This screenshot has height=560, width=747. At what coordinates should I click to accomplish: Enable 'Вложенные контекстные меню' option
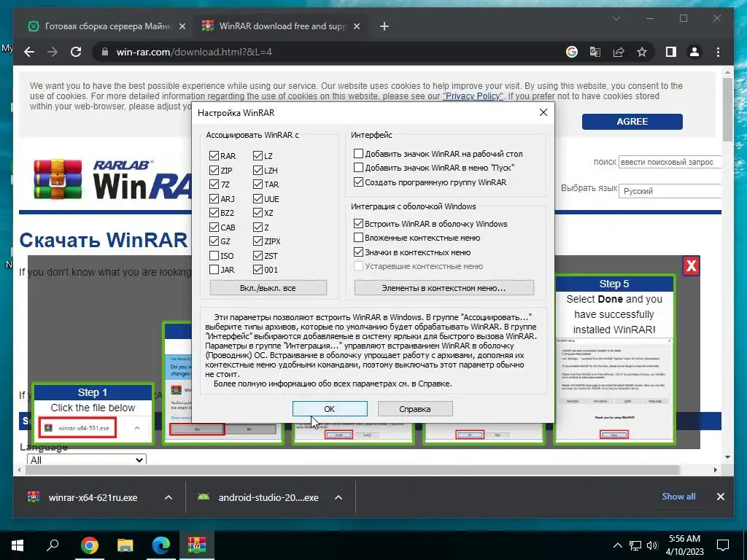click(x=358, y=238)
